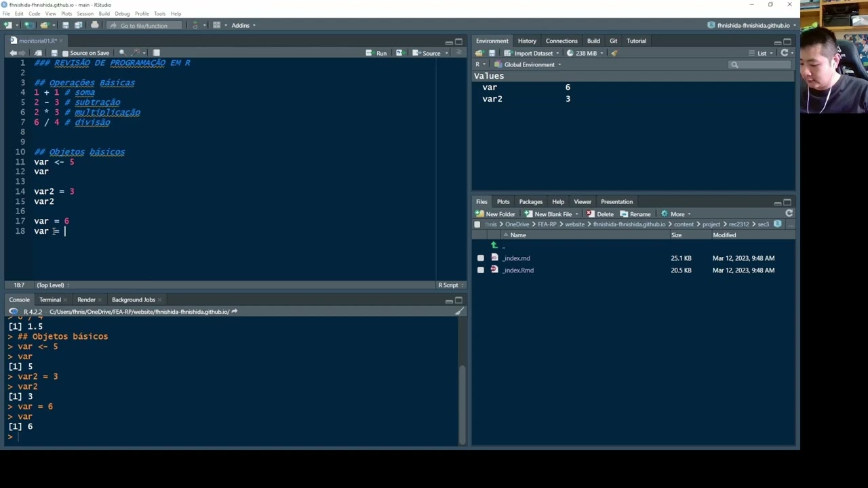Click the console working directory arrow icon
The width and height of the screenshot is (868, 488).
pyautogui.click(x=235, y=312)
